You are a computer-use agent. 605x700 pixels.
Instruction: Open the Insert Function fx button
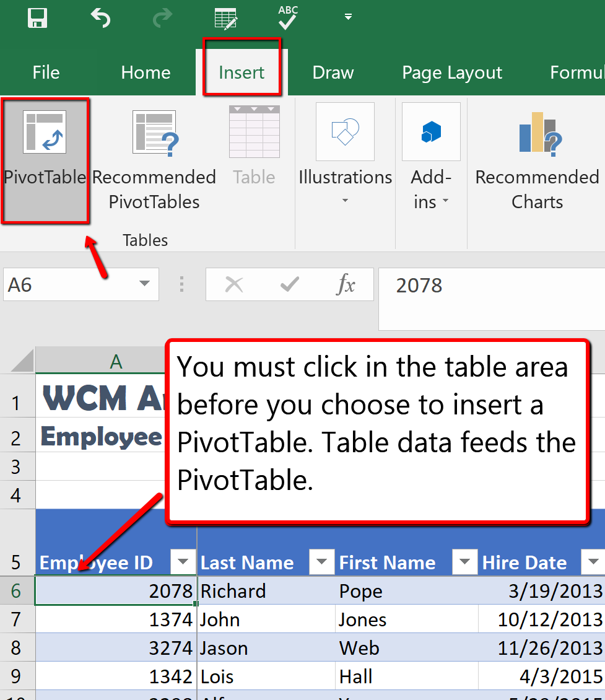(346, 284)
